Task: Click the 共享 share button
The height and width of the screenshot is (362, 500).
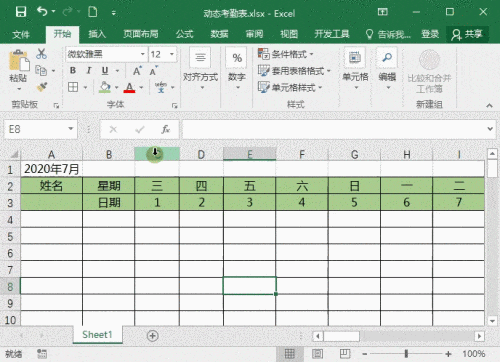Action: (467, 34)
